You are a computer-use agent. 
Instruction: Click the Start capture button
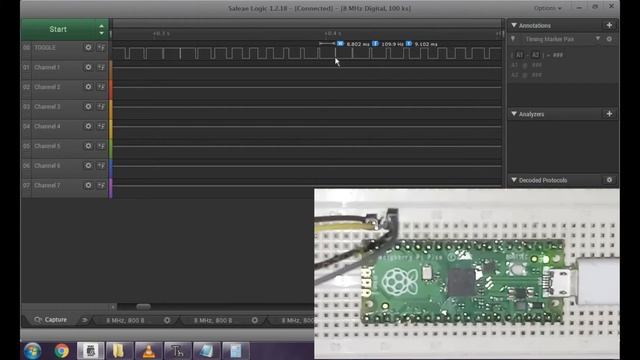tap(58, 29)
